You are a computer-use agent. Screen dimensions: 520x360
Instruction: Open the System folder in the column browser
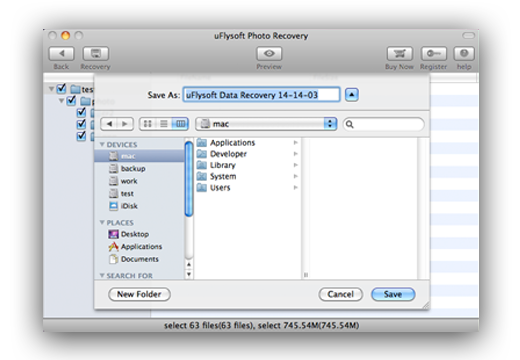[x=247, y=176]
